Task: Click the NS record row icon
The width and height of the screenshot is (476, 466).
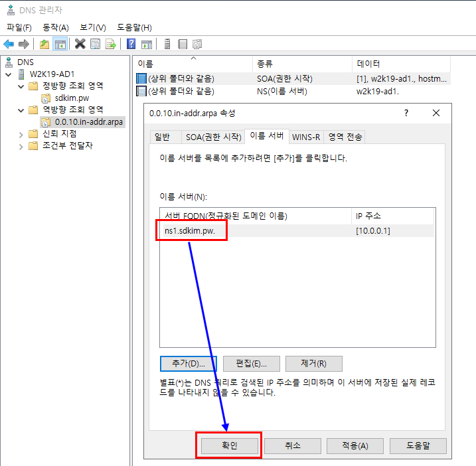Action: [141, 91]
